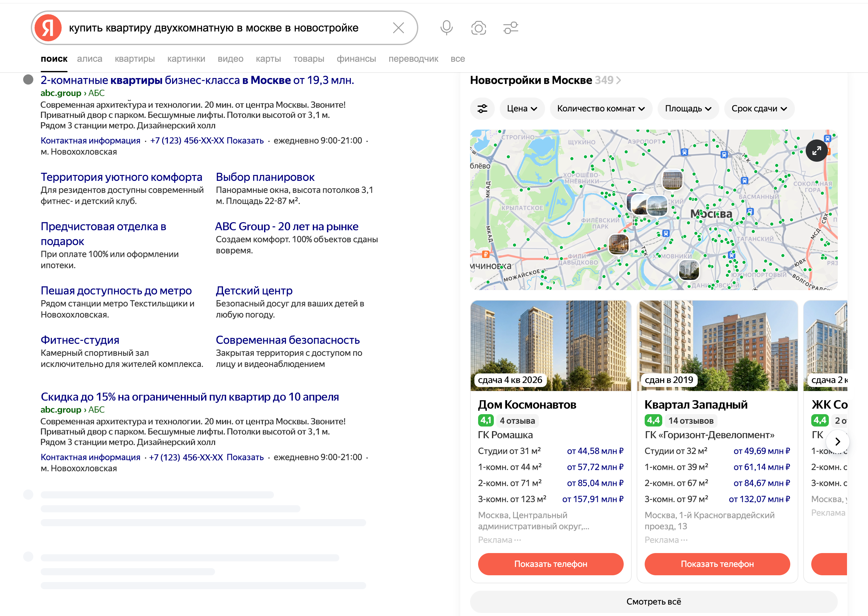Viewport: 868px width, 616px height.
Task: Click the building photo pin near Даниловский
Action: click(x=689, y=270)
